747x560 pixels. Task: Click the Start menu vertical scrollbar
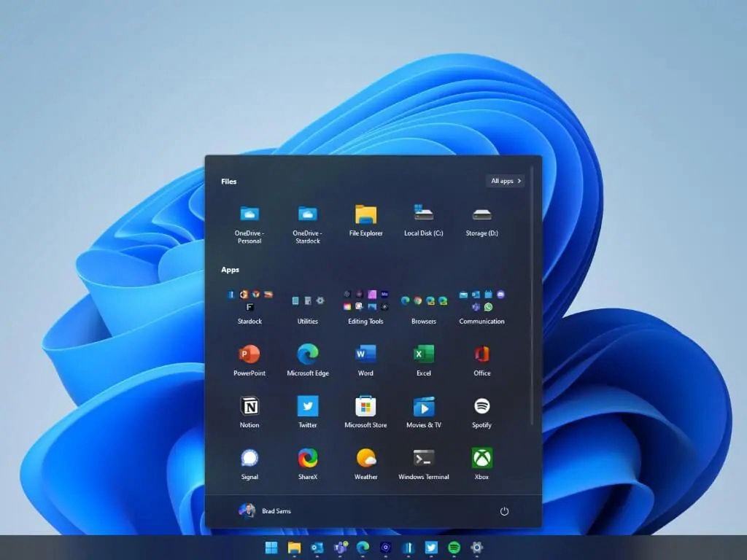[532, 292]
